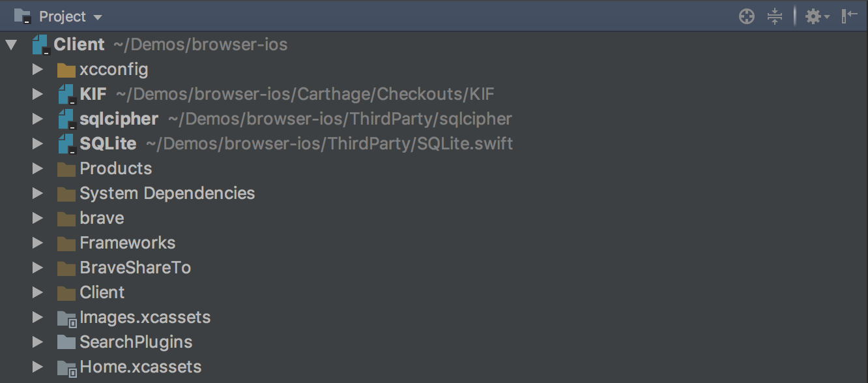
Task: Click the Home.xcassets asset catalog icon
Action: pyautogui.click(x=67, y=367)
